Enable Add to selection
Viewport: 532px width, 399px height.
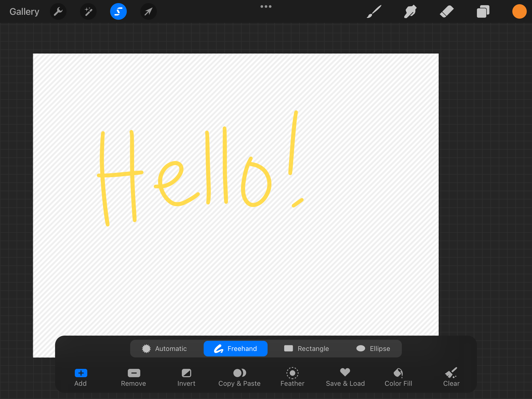pos(81,377)
